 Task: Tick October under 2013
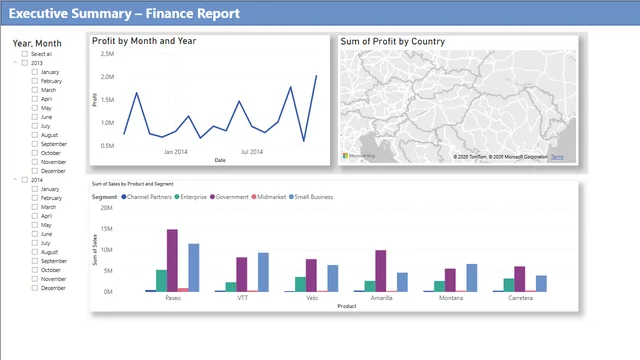35,153
